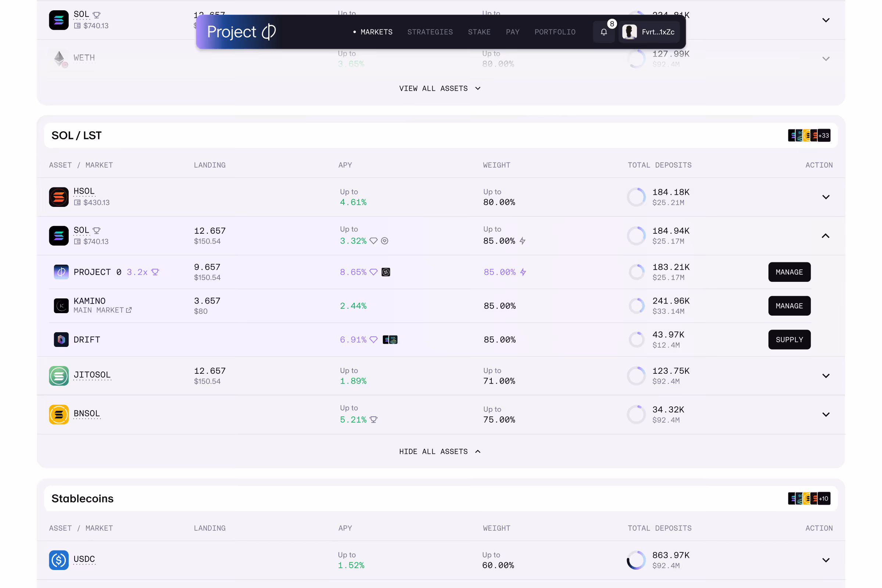This screenshot has width=882, height=588.
Task: Click Stablecoins asset icons +10 stack
Action: (x=809, y=498)
